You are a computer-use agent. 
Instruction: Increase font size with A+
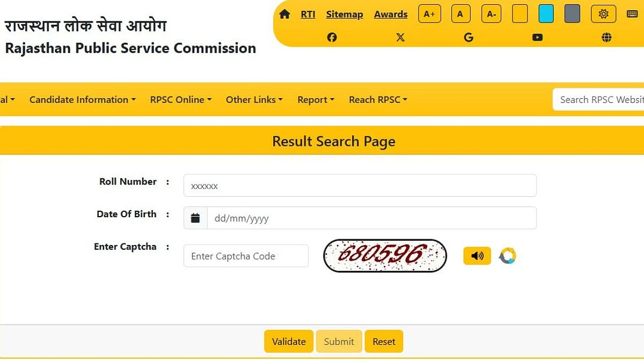click(x=429, y=14)
